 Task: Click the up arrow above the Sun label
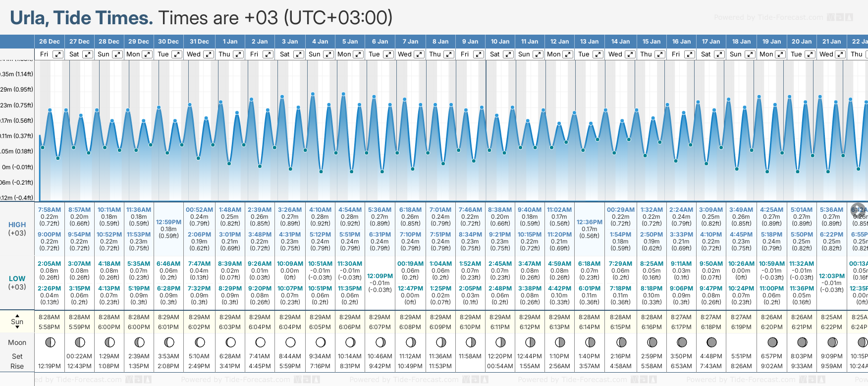pyautogui.click(x=17, y=315)
